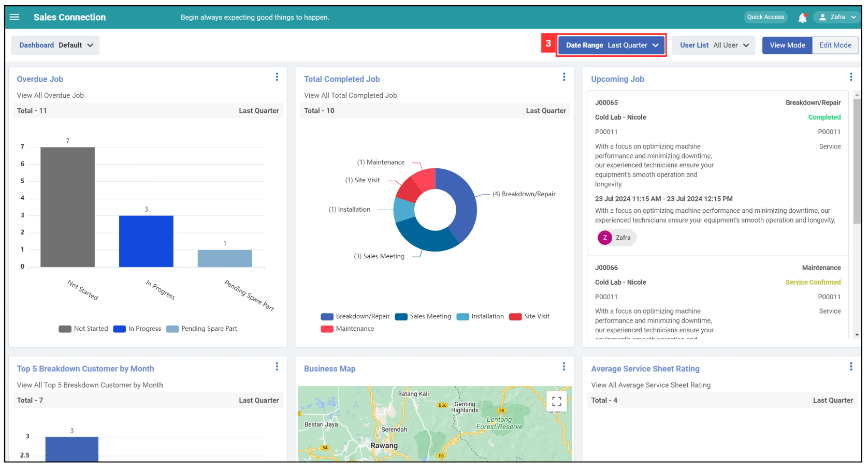Open Zafra user account menu
The width and height of the screenshot is (868, 470).
point(837,17)
